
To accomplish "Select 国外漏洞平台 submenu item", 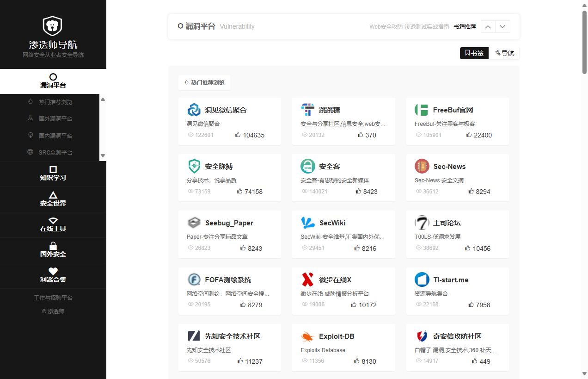I will pyautogui.click(x=55, y=119).
